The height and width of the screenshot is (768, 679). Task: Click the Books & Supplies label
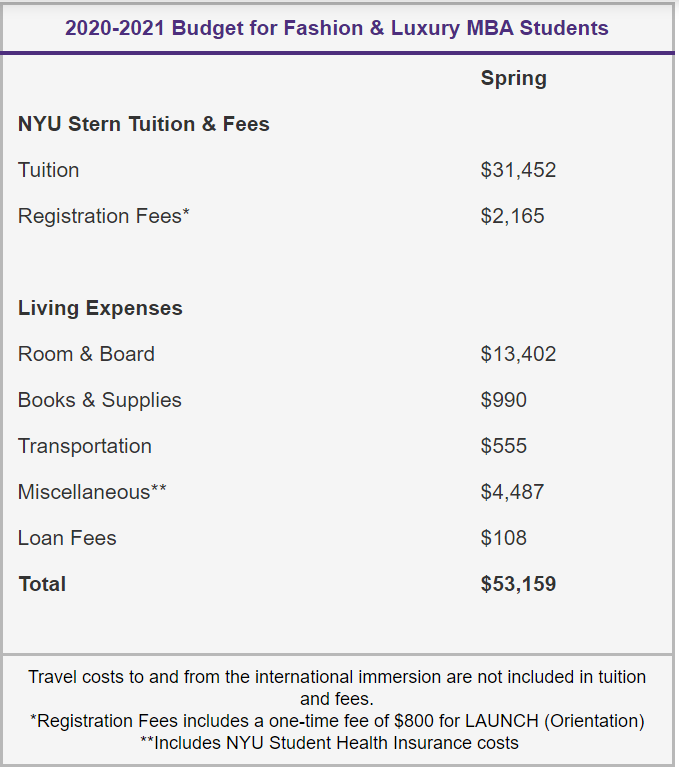tap(100, 400)
